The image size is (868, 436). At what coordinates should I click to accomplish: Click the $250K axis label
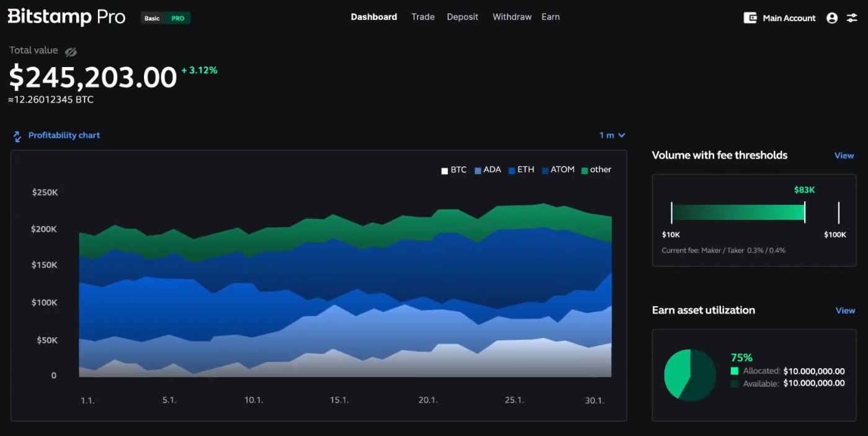point(45,193)
